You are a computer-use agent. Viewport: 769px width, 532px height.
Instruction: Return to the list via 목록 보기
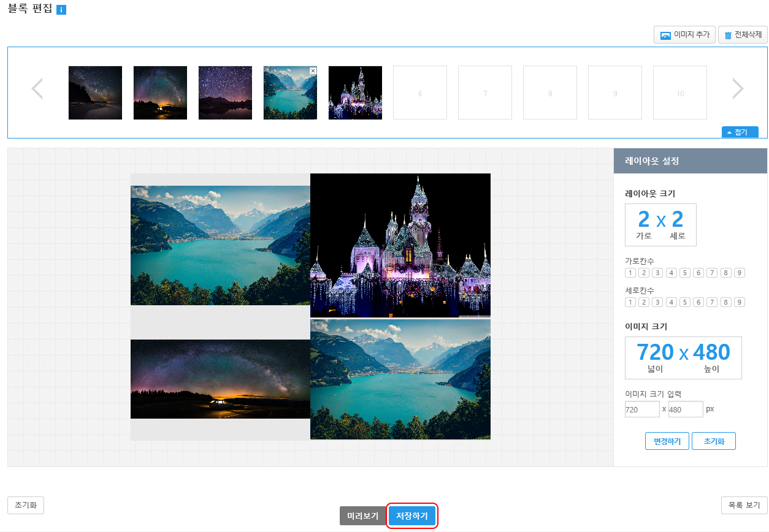click(x=744, y=506)
